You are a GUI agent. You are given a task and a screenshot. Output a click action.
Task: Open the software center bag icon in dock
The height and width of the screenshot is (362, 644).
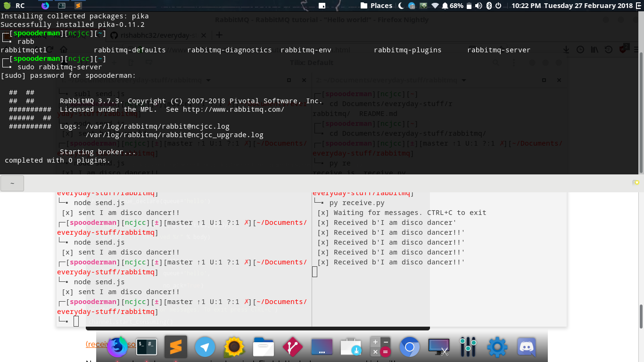point(351,348)
